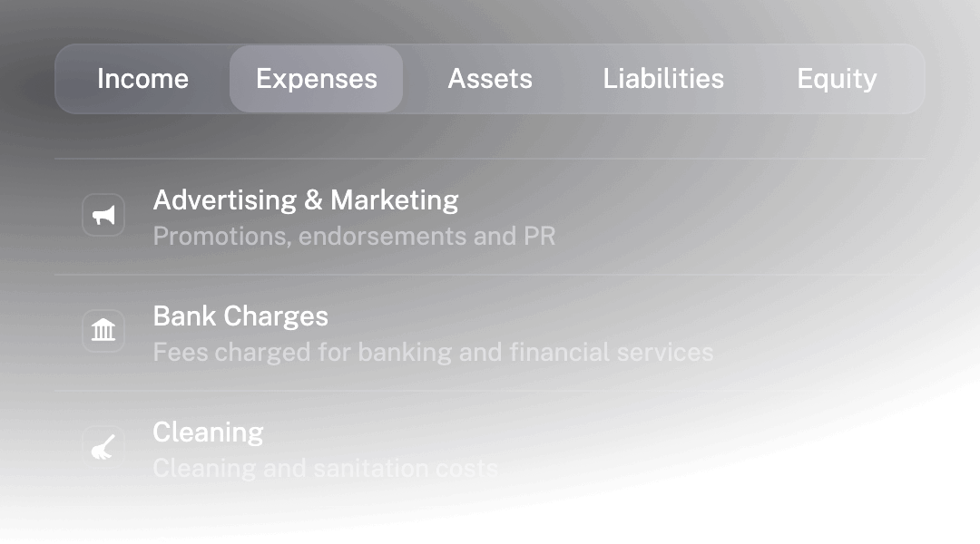Switch to the Expenses tab
Image resolution: width=980 pixels, height=544 pixels.
click(316, 79)
